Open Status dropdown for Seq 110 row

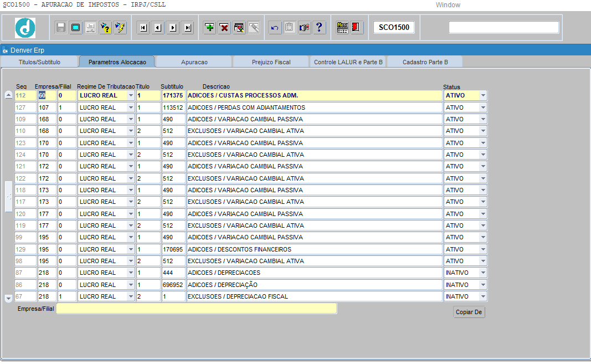pos(483,131)
